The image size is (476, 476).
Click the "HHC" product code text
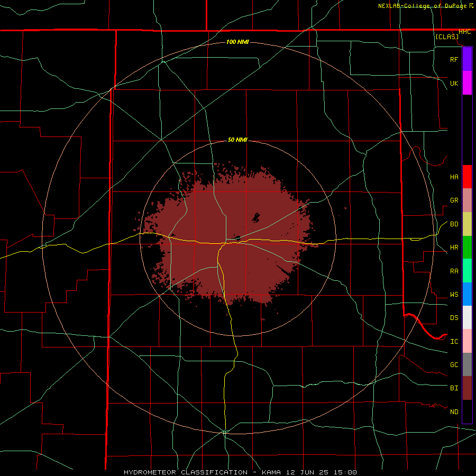[464, 32]
